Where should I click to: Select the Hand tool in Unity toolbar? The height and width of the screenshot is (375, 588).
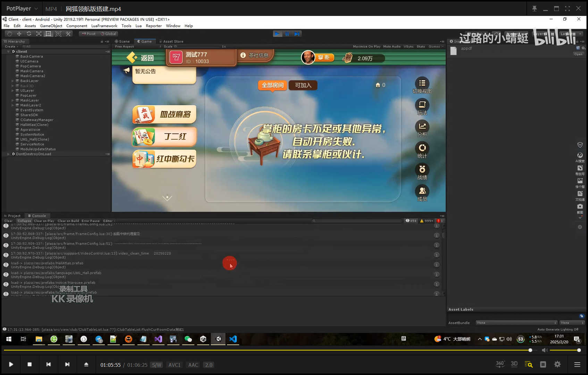9,34
